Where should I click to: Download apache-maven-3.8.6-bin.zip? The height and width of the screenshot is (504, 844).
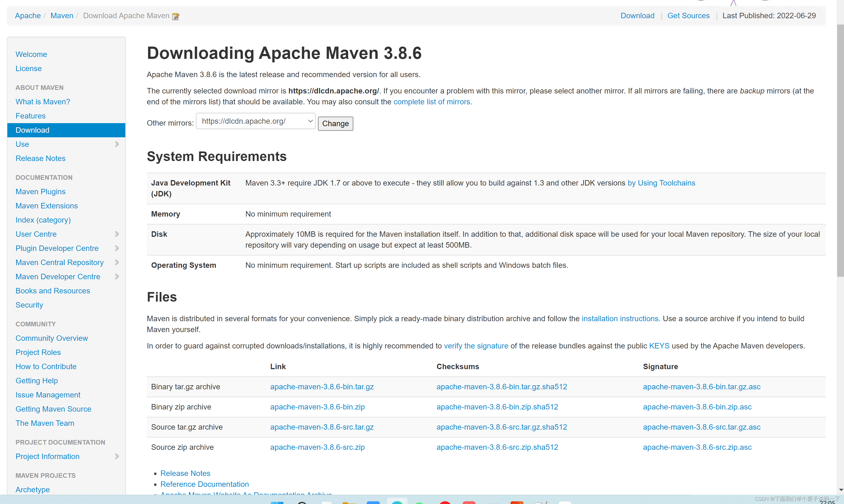[317, 407]
